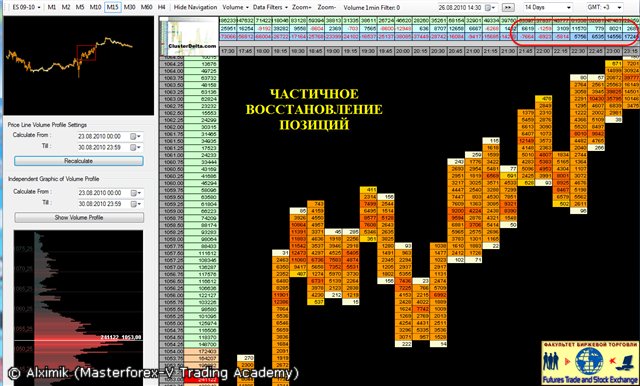Image resolution: width=640 pixels, height=386 pixels.
Task: Open the calendar picker beside 26.08.2010 14:30
Action: pos(490,7)
